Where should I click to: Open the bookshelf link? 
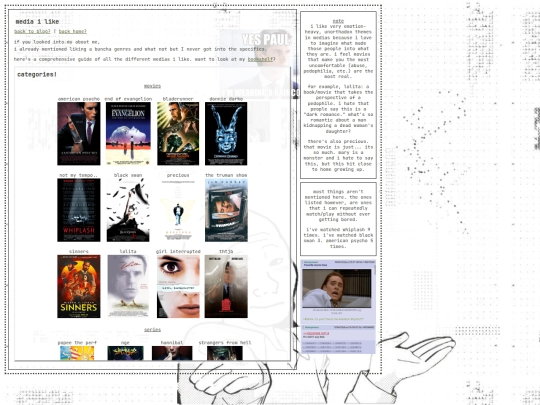pos(260,59)
